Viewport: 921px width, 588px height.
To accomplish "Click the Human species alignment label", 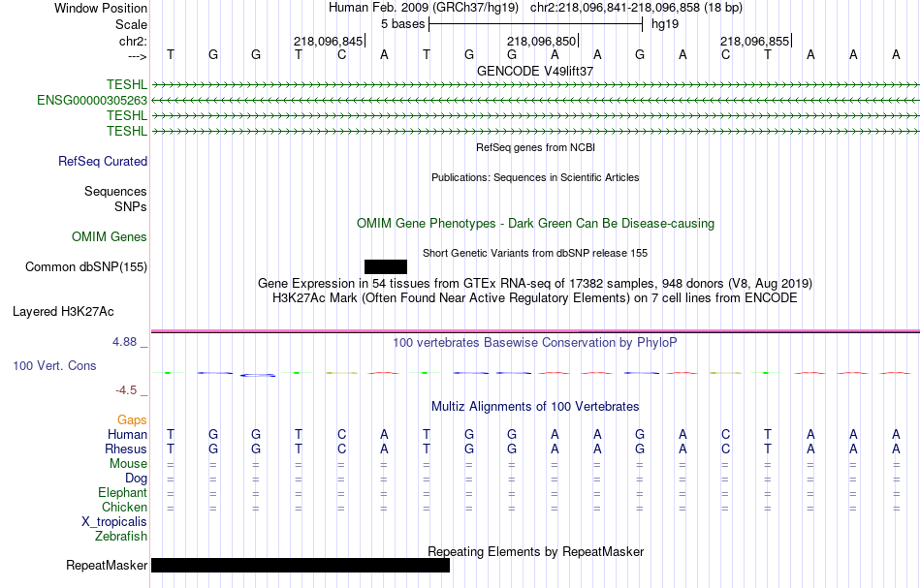I will [127, 435].
